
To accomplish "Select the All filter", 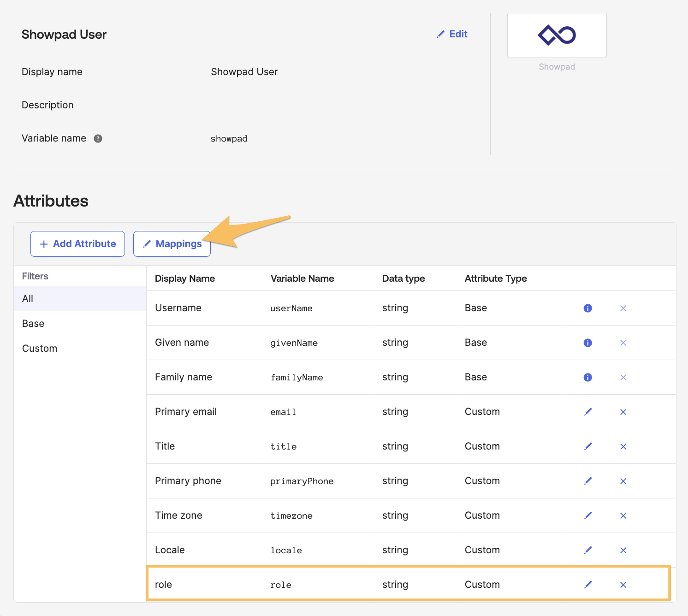I will tap(80, 299).
